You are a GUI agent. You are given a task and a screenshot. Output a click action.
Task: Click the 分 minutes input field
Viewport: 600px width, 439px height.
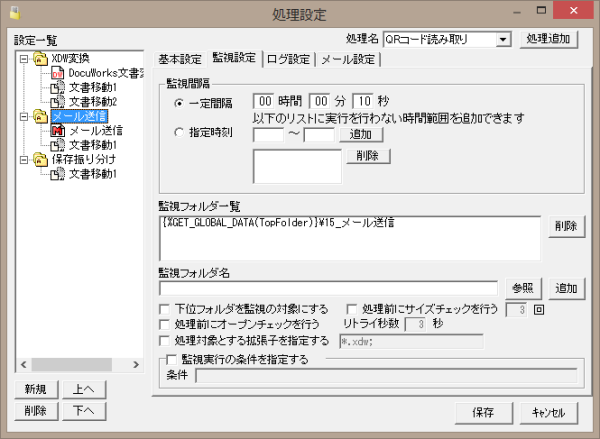coord(320,101)
